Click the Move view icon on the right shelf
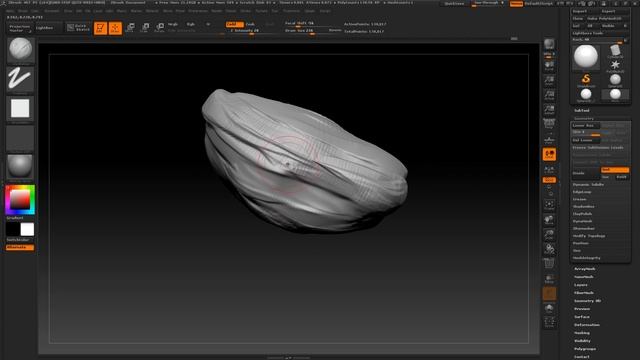The image size is (640, 360). click(x=549, y=220)
